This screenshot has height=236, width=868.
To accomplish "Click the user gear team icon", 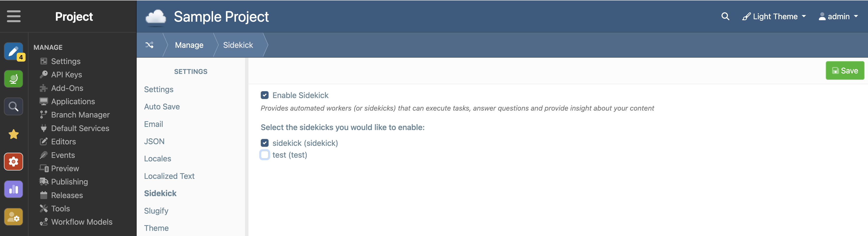I will point(14,217).
